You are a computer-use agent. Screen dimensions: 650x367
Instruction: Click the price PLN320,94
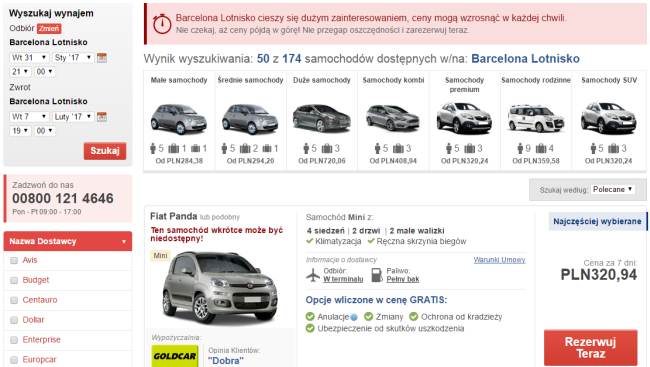click(x=599, y=275)
